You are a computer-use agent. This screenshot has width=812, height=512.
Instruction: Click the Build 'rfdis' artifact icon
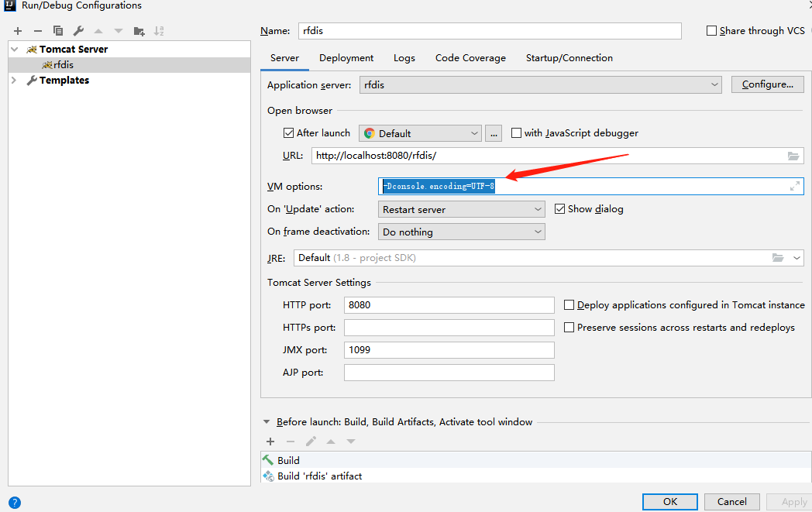pos(268,476)
